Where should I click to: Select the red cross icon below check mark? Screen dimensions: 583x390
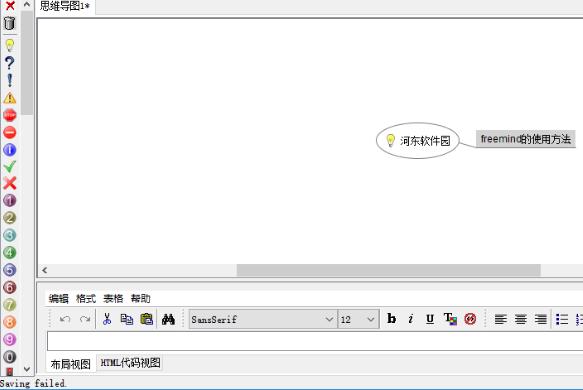(10, 183)
